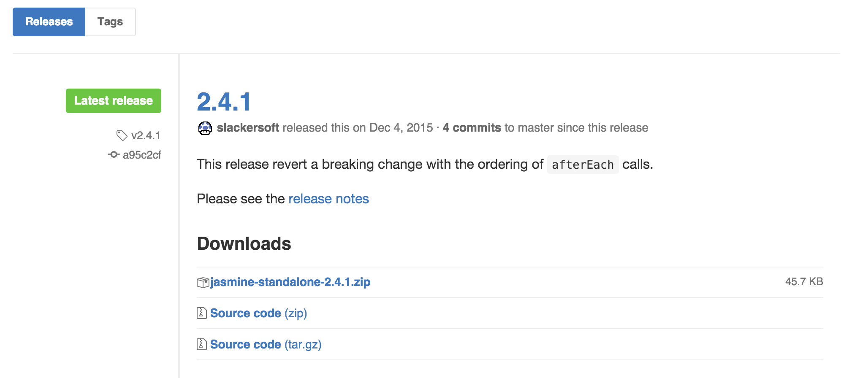Open the v2.4.1 tag link
This screenshot has height=378, width=868.
[x=146, y=135]
